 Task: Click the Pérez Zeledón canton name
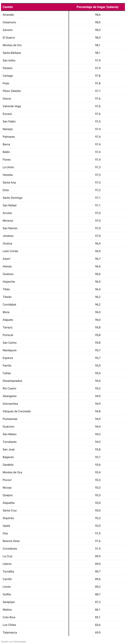coord(12,91)
